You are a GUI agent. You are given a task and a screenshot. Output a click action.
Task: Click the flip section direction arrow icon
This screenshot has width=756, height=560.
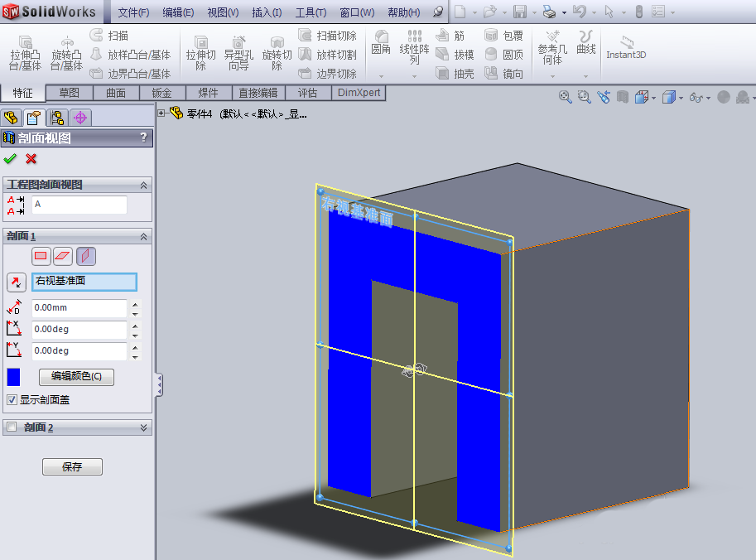pos(15,282)
